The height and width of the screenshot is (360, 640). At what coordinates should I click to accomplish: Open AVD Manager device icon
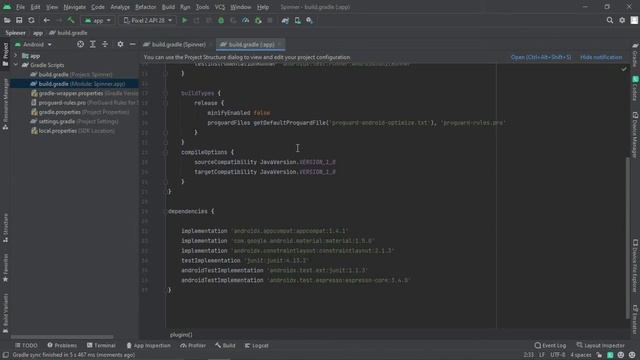(x=298, y=20)
